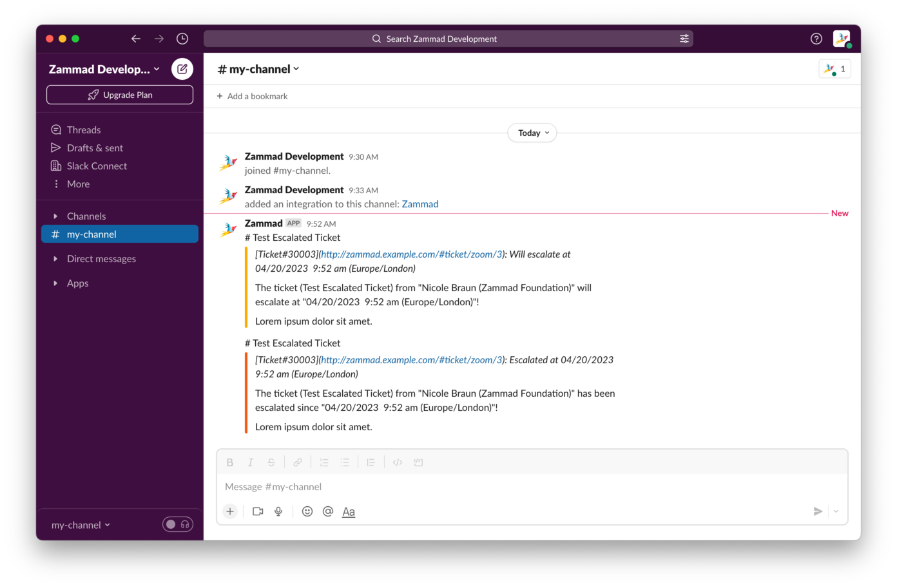Viewport: 897px width, 588px height.
Task: Click the 9:33 AM message timestamp
Action: click(363, 191)
